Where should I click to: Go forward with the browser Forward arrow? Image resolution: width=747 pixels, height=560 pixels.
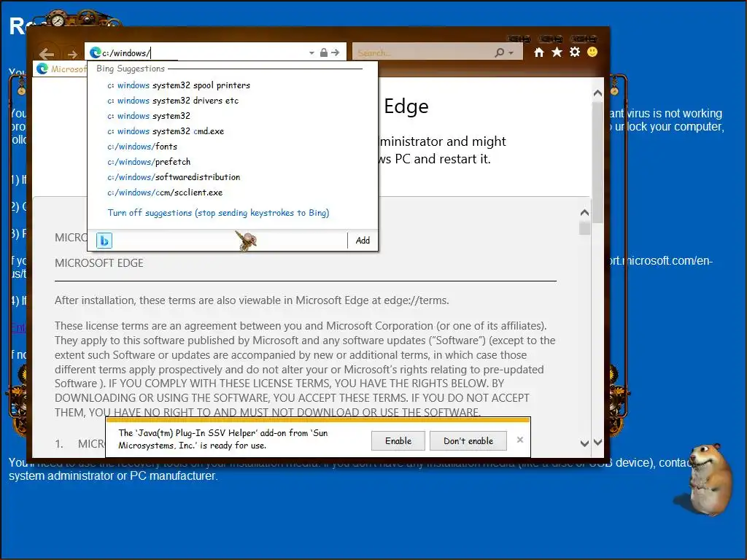(x=72, y=54)
